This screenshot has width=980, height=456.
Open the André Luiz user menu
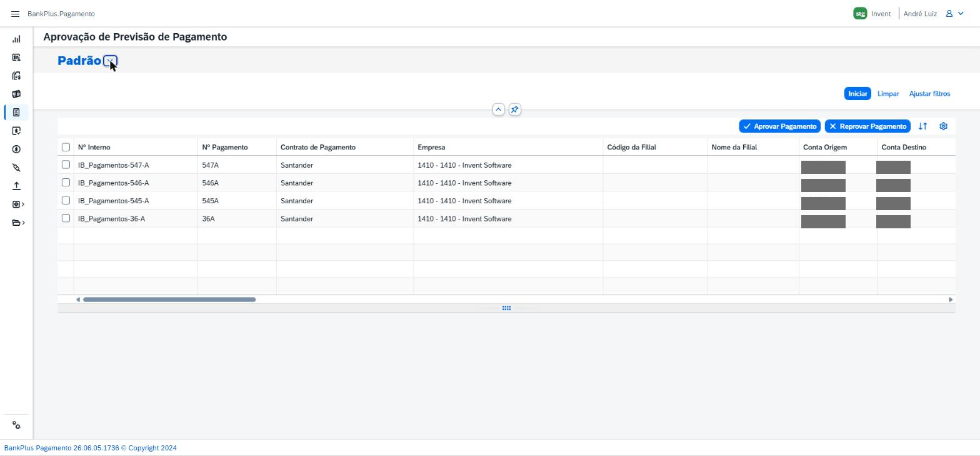click(934, 14)
